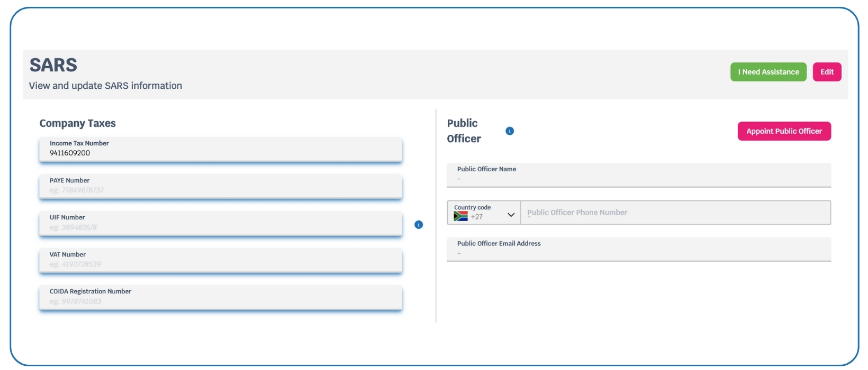This screenshot has width=868, height=370.
Task: Click the South Africa flag icon
Action: [460, 216]
